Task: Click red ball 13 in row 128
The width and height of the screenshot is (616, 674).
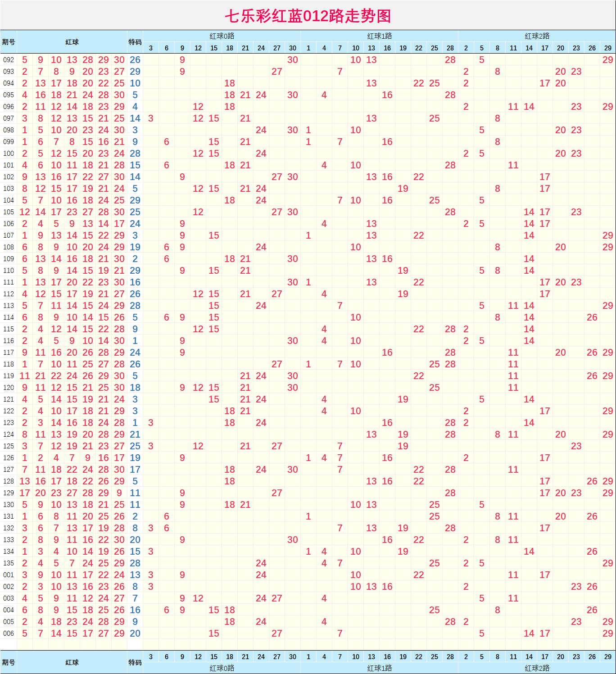Action: (x=25, y=481)
